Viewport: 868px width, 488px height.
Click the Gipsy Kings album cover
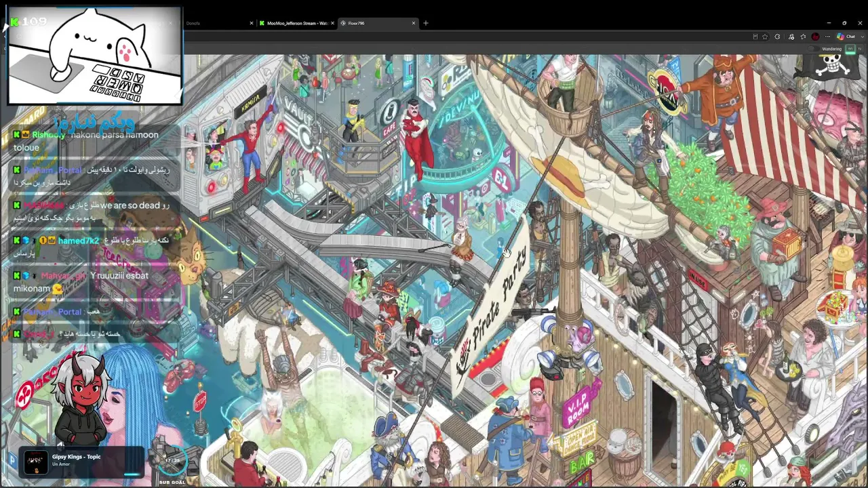click(x=36, y=461)
